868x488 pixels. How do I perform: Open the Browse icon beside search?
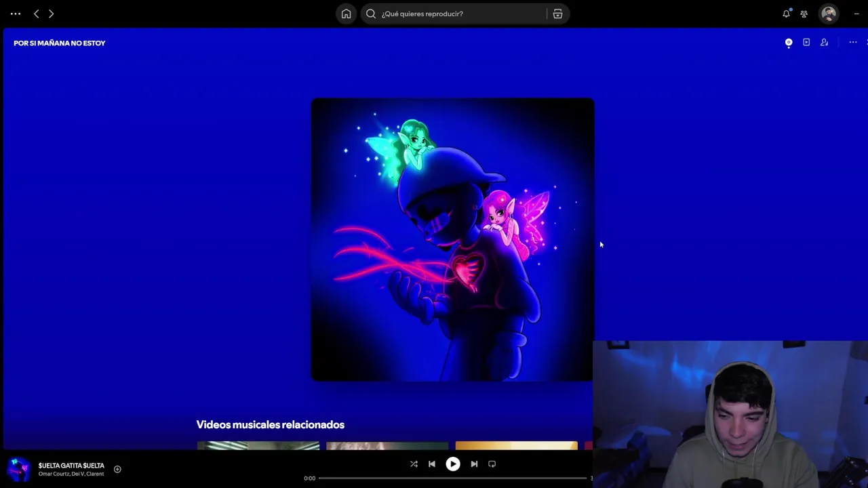557,14
